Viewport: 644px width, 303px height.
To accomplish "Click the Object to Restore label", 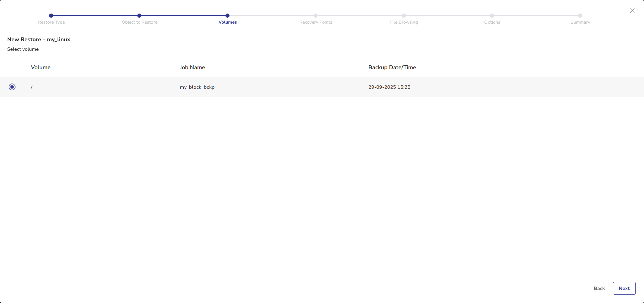I will tap(139, 22).
